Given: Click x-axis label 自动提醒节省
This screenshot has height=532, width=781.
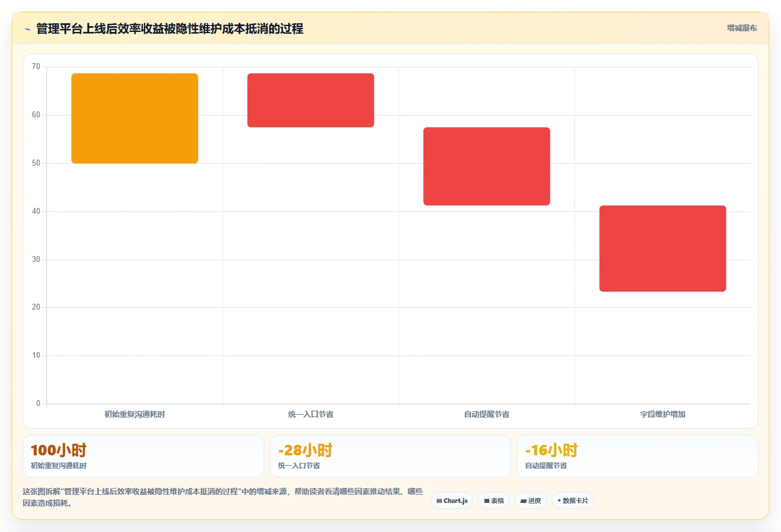Looking at the screenshot, I should [487, 414].
